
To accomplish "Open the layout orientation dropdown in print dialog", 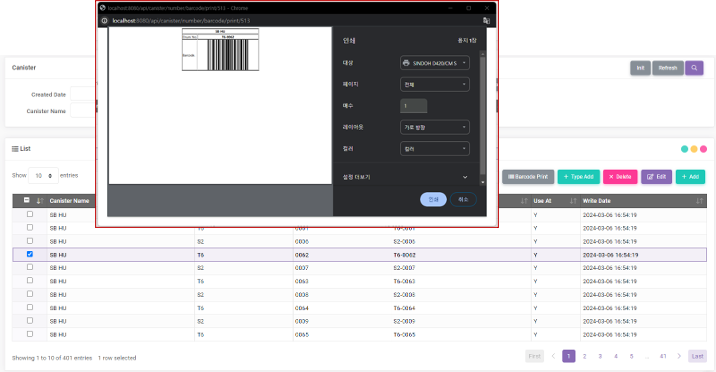I will click(x=435, y=127).
